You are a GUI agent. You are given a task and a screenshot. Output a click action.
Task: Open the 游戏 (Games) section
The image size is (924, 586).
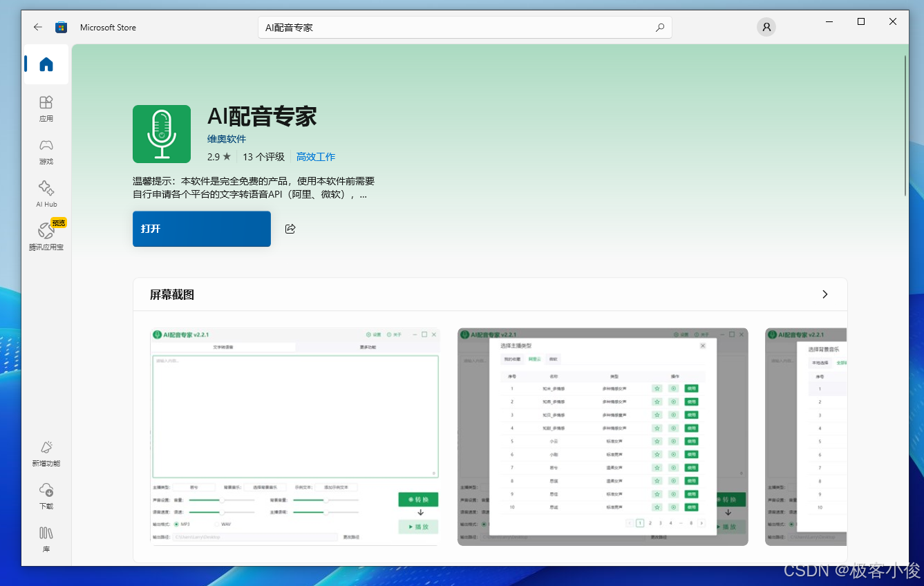46,151
